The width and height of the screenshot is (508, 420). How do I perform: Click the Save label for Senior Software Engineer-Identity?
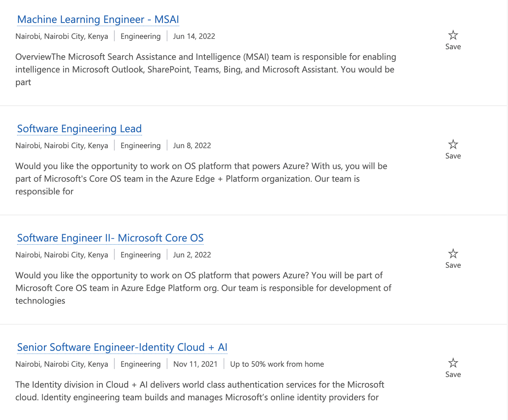[x=453, y=374]
